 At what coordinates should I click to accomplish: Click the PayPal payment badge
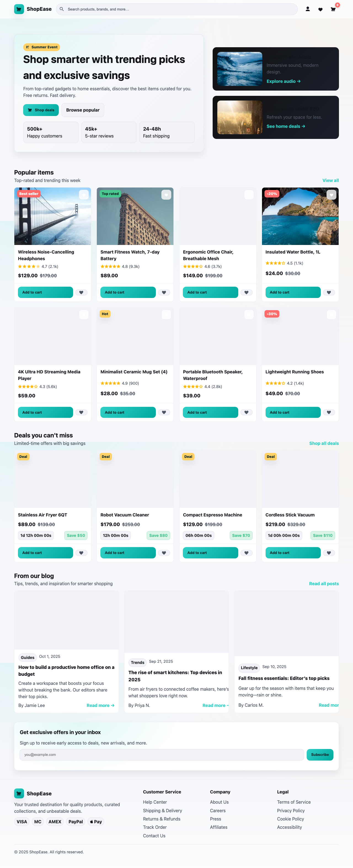pyautogui.click(x=75, y=822)
